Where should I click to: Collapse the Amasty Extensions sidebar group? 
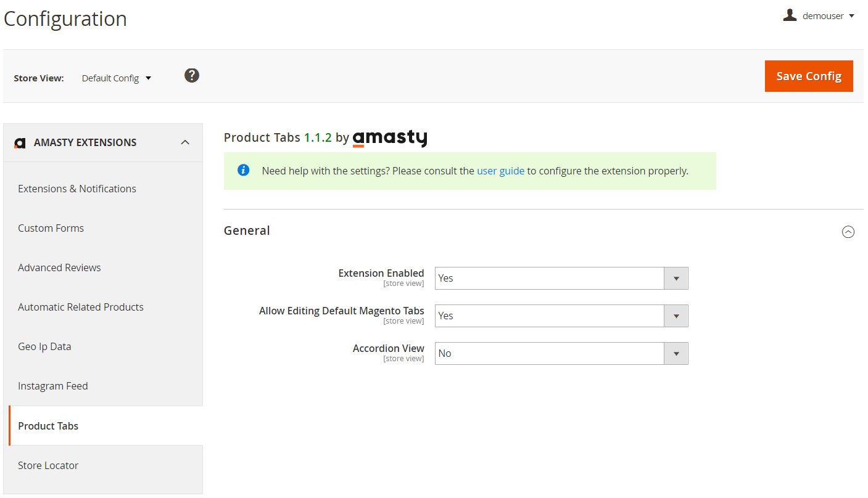184,142
